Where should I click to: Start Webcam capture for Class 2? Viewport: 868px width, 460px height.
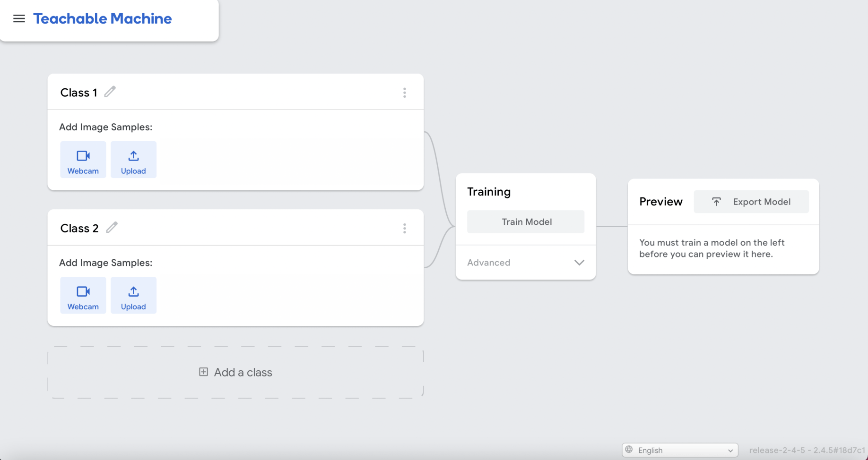[x=83, y=295]
